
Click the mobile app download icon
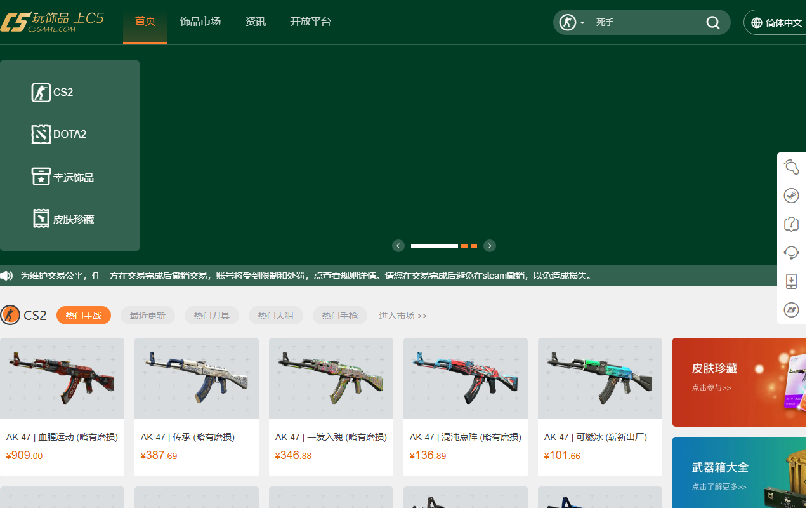791,281
